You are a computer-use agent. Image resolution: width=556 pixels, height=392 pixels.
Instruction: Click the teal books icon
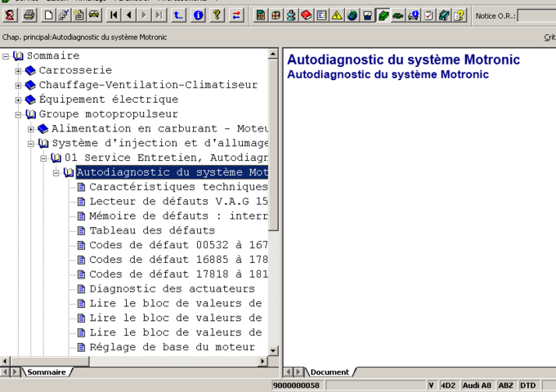(444, 16)
